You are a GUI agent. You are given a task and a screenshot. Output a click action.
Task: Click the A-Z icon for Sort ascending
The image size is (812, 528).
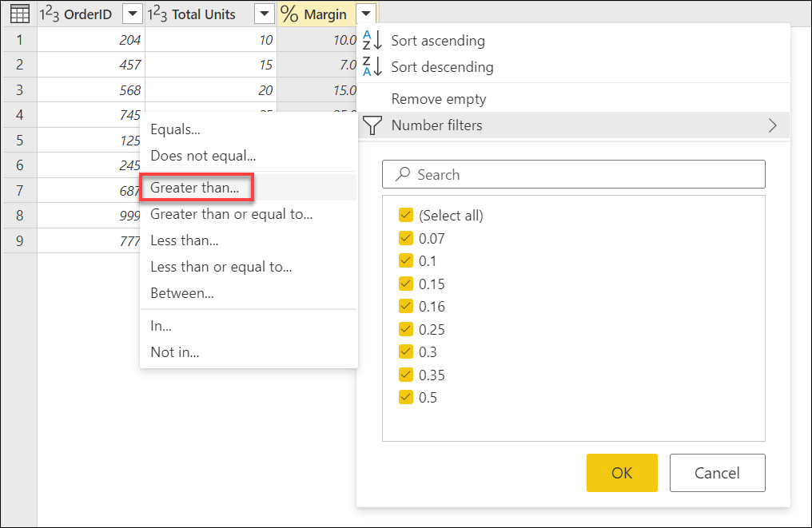pyautogui.click(x=372, y=40)
